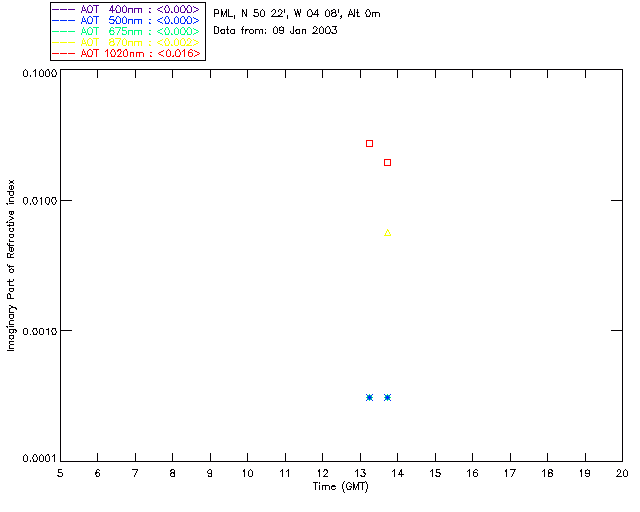Click the x-axis tick label 20
Screen dimensions: 640x512
[x=622, y=473]
